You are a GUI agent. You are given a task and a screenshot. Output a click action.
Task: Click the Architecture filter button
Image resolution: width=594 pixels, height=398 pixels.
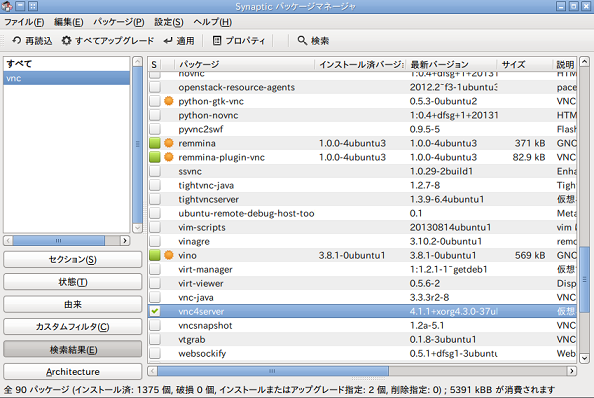click(x=73, y=372)
